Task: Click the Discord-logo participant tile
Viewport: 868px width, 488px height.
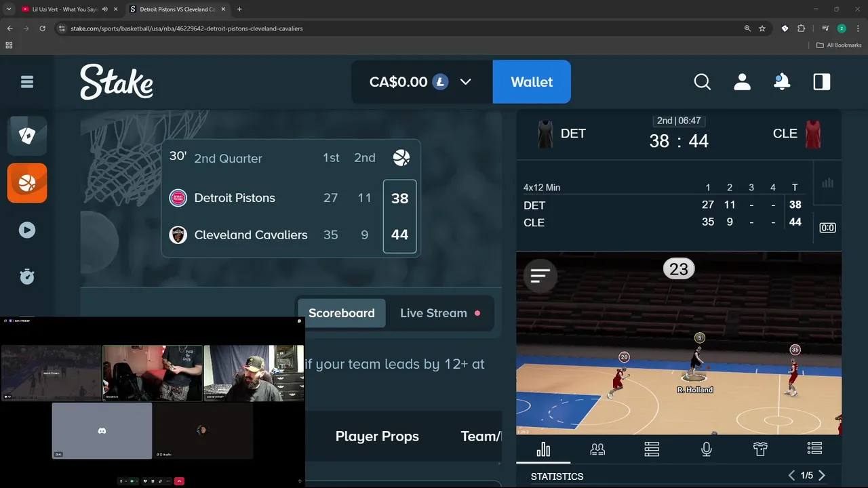Action: pyautogui.click(x=102, y=431)
